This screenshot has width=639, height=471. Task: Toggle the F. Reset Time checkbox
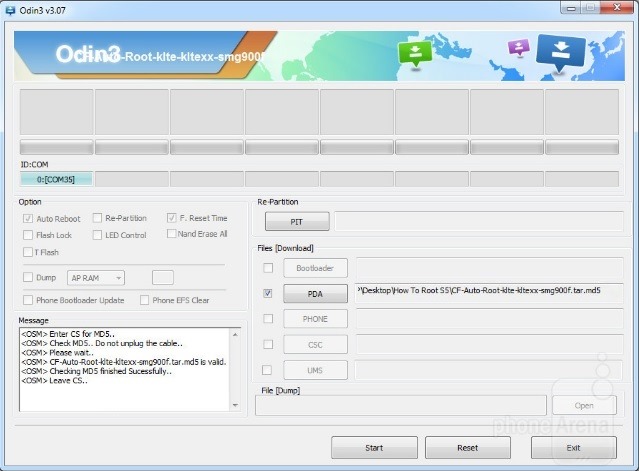[172, 218]
